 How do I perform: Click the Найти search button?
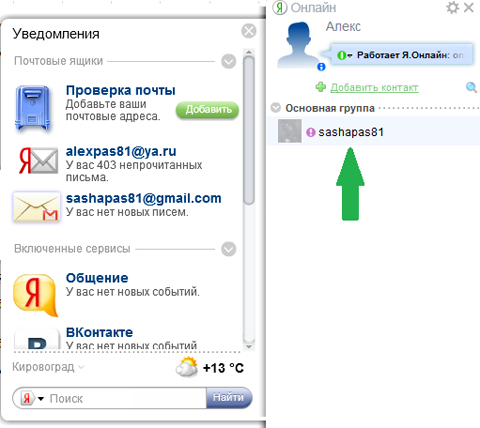(x=229, y=397)
